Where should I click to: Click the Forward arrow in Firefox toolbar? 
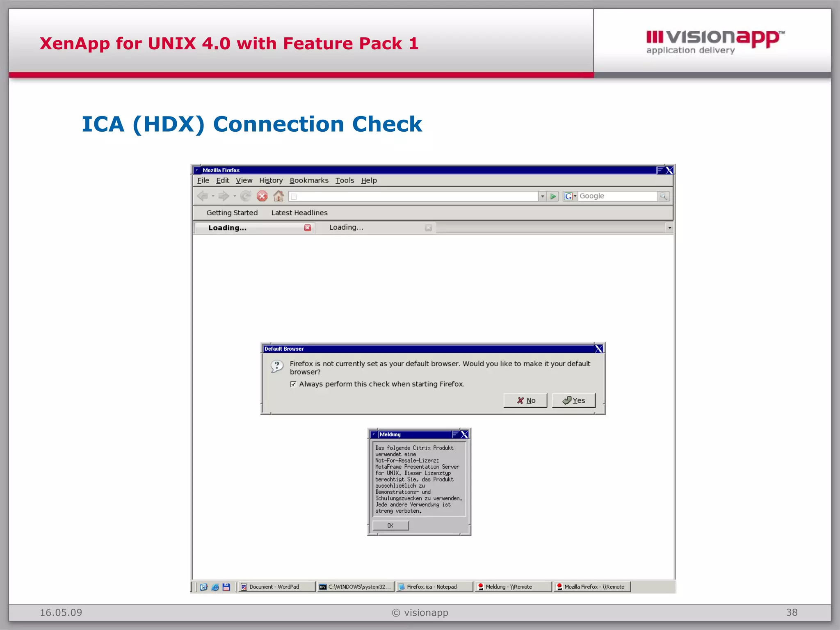click(x=224, y=196)
